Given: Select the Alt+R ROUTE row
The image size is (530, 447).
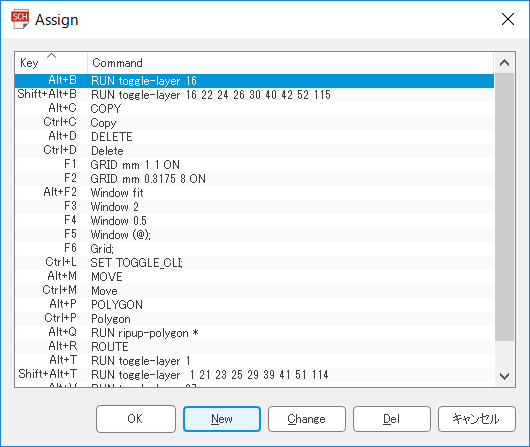Looking at the screenshot, I should tap(254, 347).
